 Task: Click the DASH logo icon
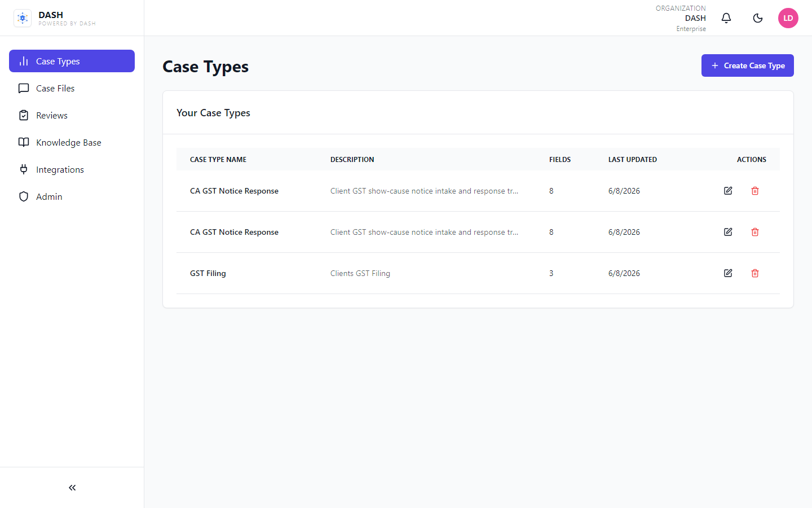pos(23,18)
